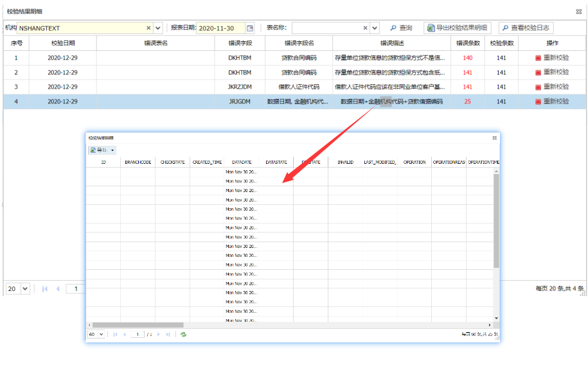Open the popup's 导出 export dropdown
Viewport: 588px width, 379px height.
pos(102,150)
